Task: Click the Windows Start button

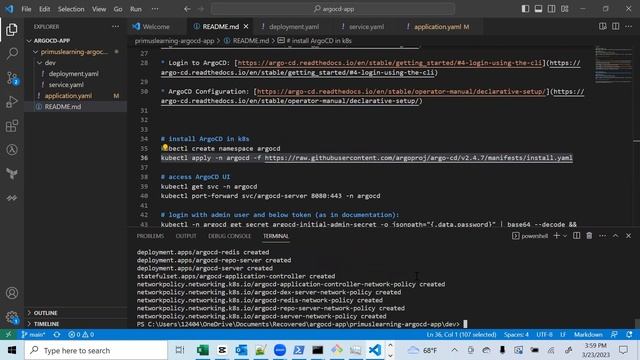Action: (12, 350)
